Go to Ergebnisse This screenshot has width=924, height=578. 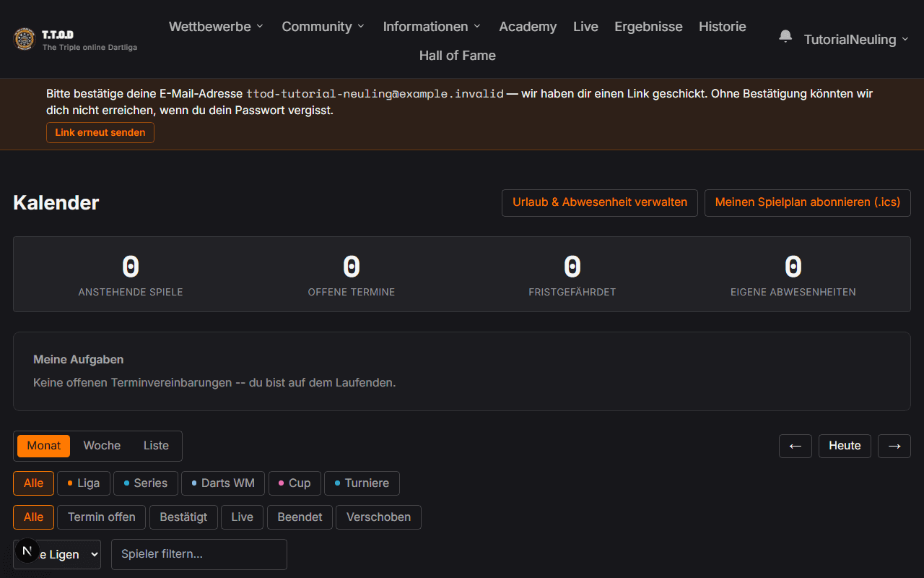pos(648,27)
